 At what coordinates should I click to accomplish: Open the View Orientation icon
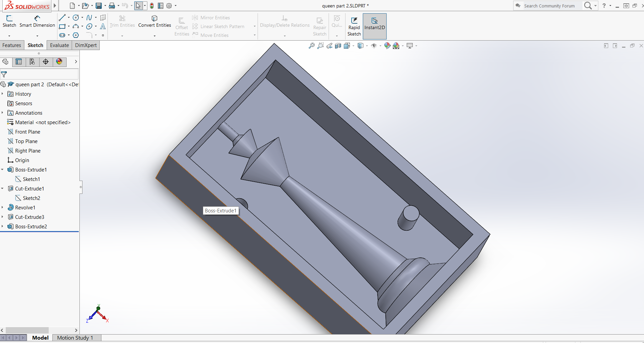347,46
